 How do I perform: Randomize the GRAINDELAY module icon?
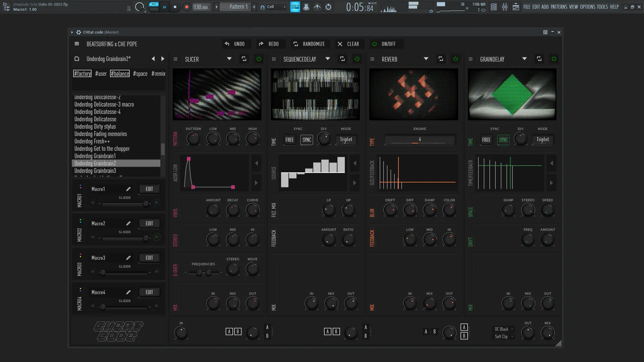point(539,59)
